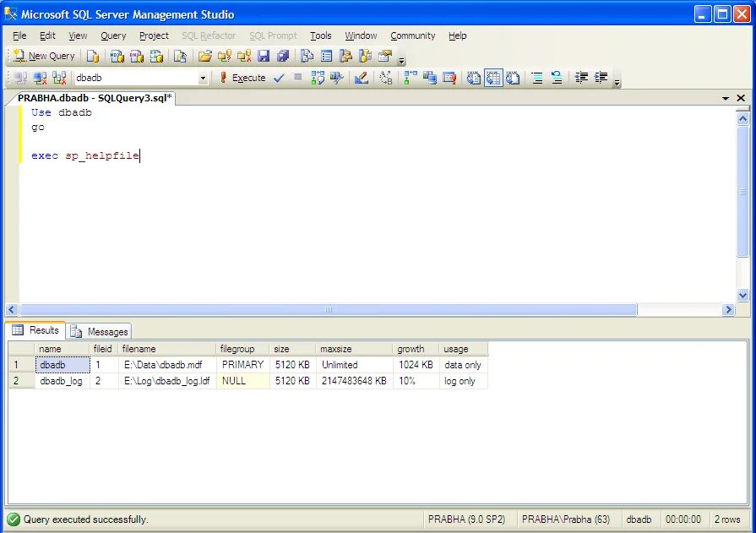Open the Registered Servers pane icon
The height and width of the screenshot is (533, 756).
307,56
